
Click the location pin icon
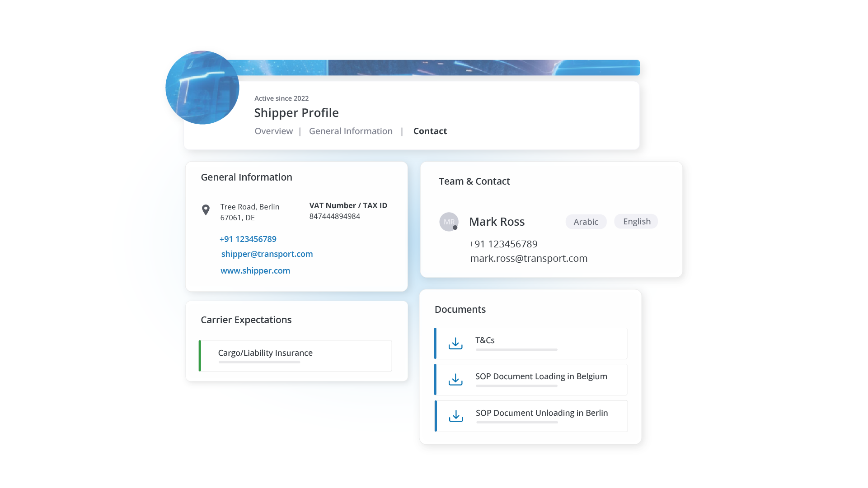point(206,210)
